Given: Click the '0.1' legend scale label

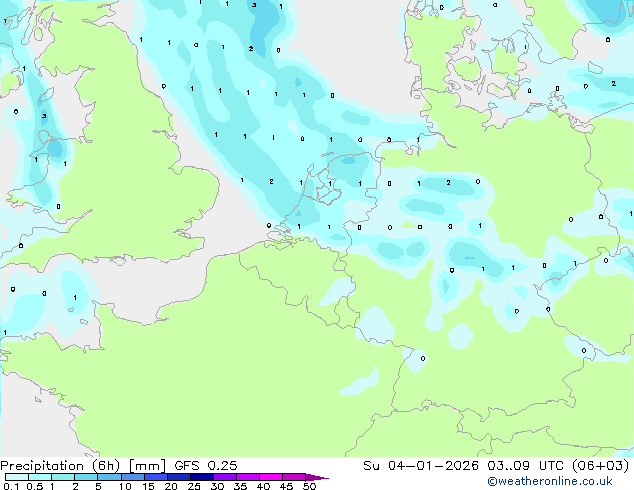Looking at the screenshot, I should pyautogui.click(x=11, y=486).
